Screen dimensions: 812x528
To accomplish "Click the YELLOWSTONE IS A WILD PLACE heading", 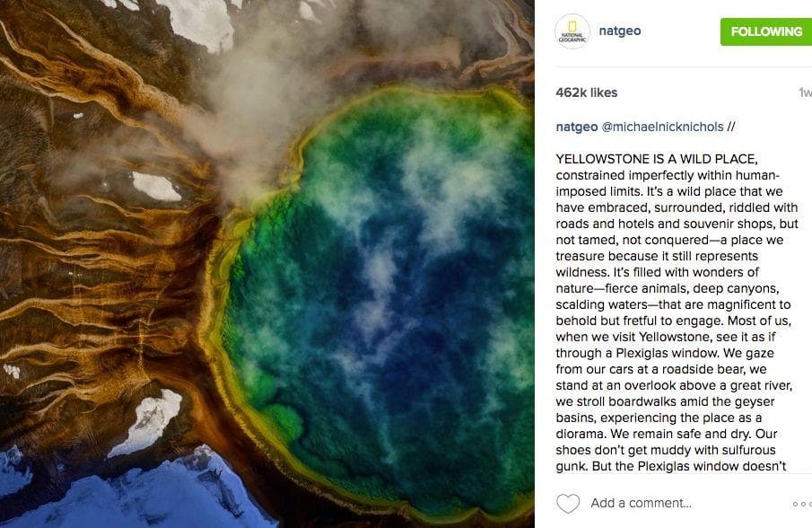I will point(657,159).
